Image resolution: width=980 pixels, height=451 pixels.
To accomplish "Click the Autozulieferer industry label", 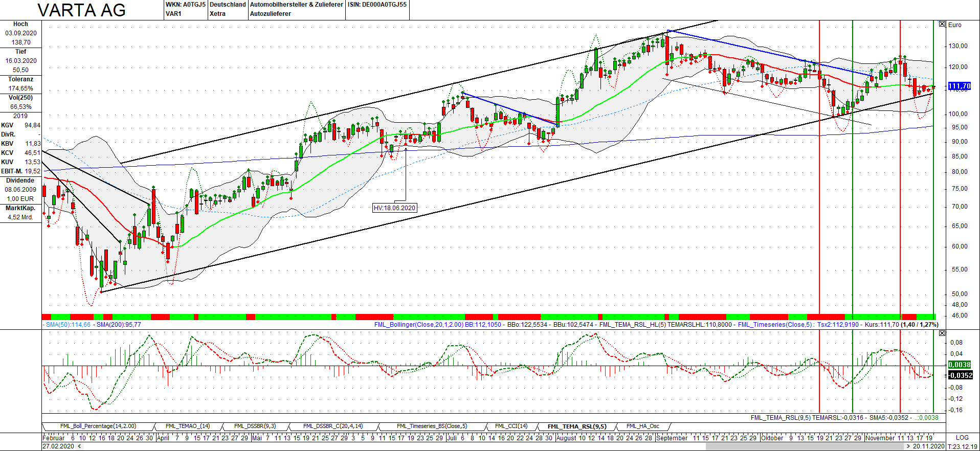I will point(271,14).
